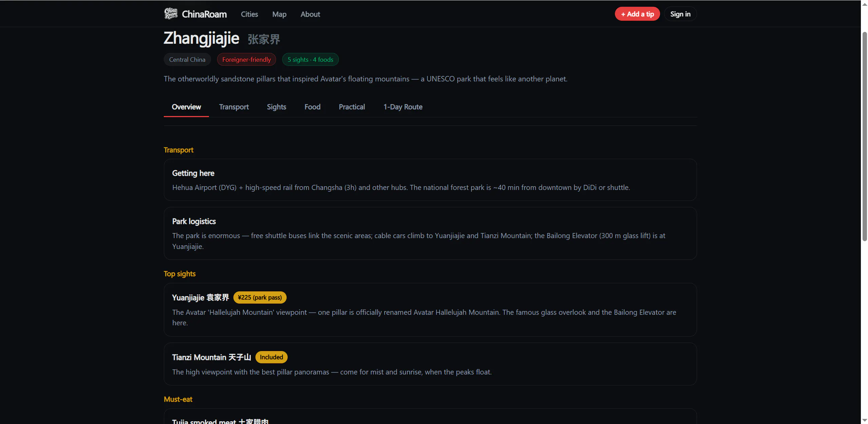Image resolution: width=868 pixels, height=424 pixels.
Task: Open the Getting here card
Action: (430, 180)
